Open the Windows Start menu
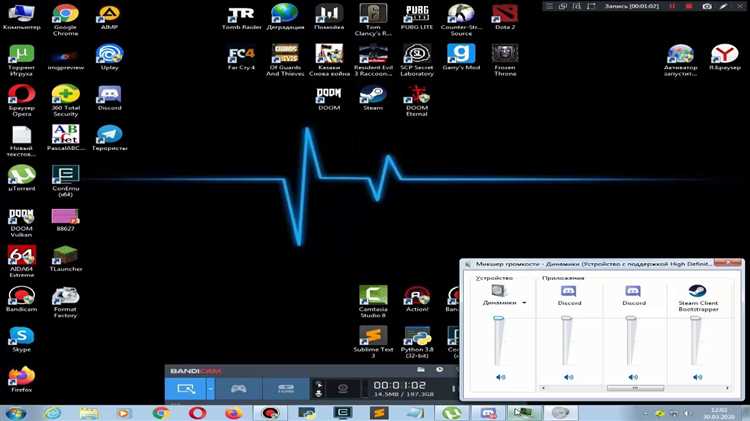Screen dimensions: 750x421 tap(16, 413)
